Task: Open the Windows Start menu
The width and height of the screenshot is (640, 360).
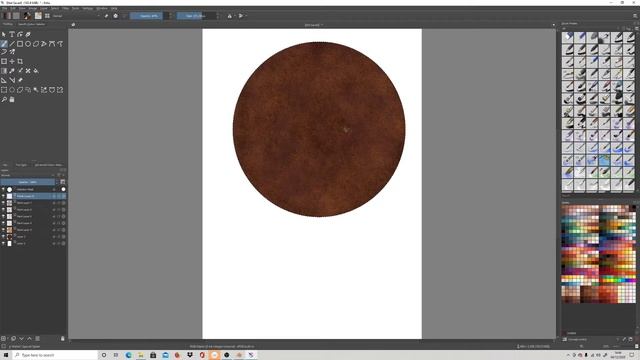Action: click(x=6, y=355)
